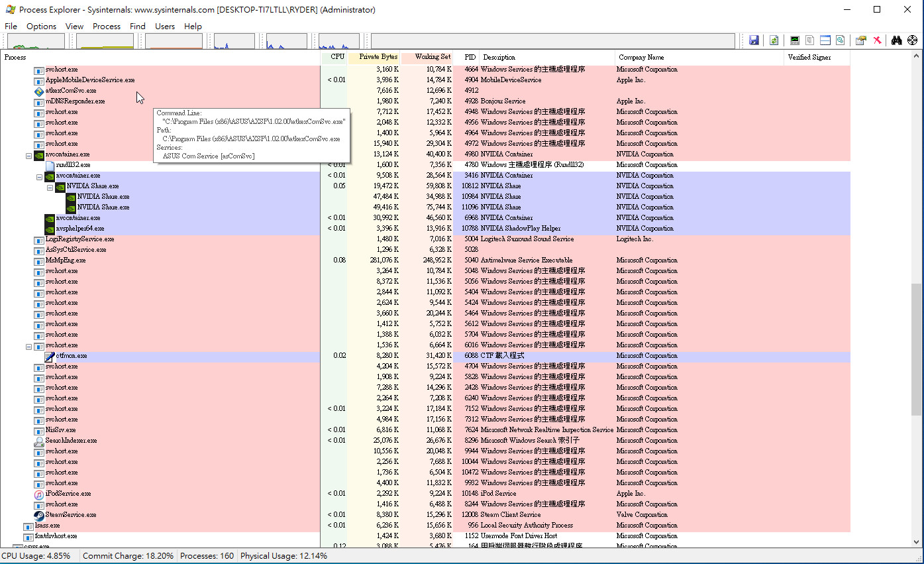
Task: Click 'Bonjour Service' description cell
Action: point(503,101)
